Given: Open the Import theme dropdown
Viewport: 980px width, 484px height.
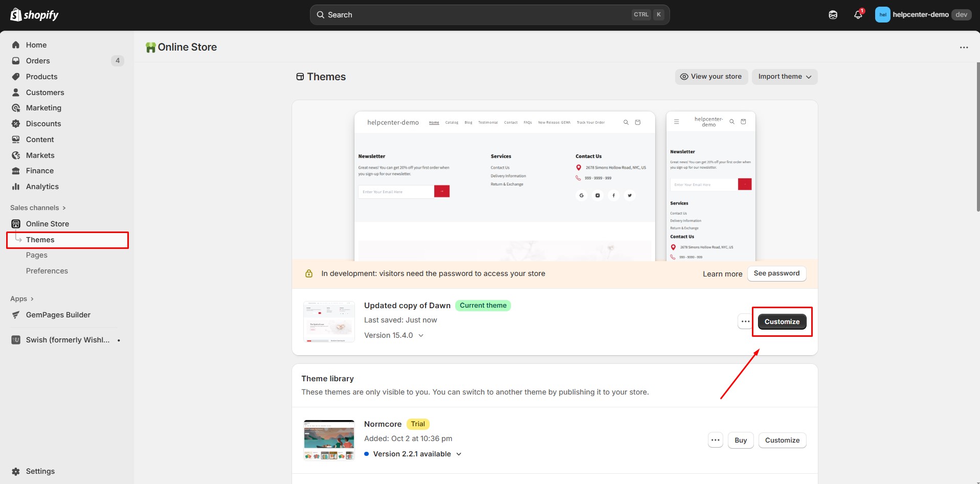Looking at the screenshot, I should (785, 77).
